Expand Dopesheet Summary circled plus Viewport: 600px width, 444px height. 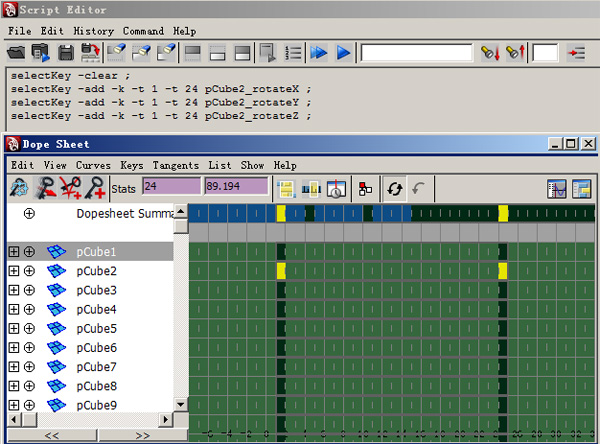(x=29, y=213)
